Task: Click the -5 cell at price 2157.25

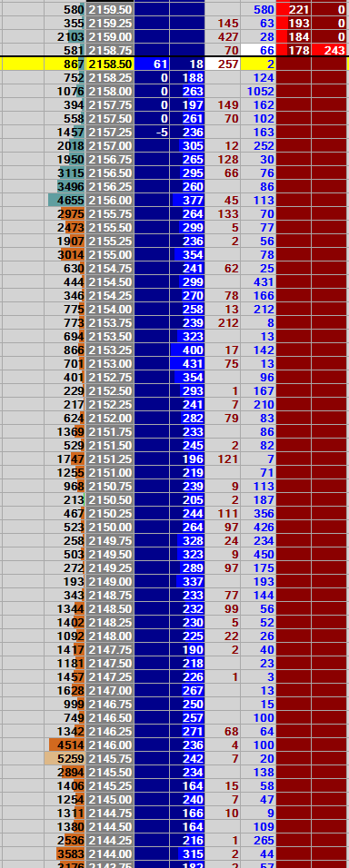Action: tap(152, 133)
